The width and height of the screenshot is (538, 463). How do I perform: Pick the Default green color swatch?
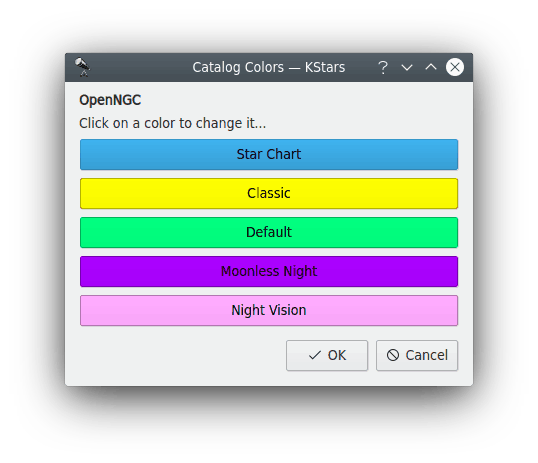269,232
